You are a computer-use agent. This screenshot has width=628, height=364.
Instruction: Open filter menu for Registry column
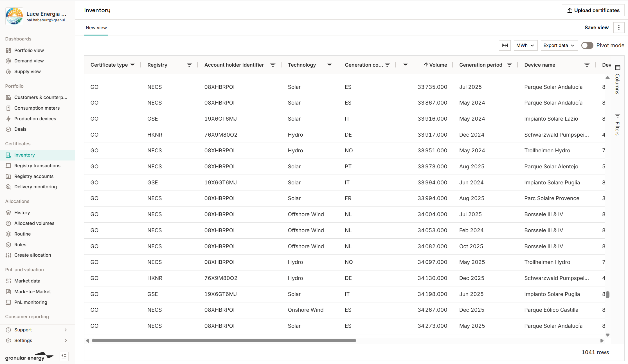tap(189, 65)
